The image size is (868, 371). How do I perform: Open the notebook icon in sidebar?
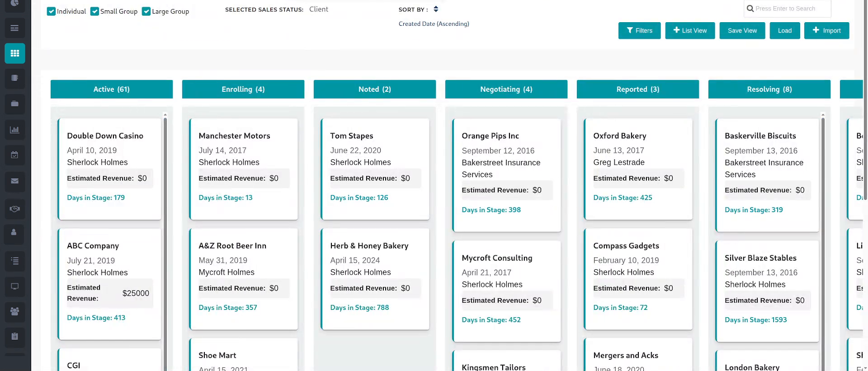coord(14,78)
